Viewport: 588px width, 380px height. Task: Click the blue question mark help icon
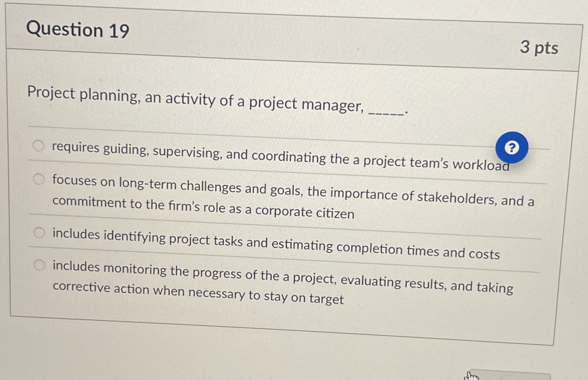coord(512,148)
